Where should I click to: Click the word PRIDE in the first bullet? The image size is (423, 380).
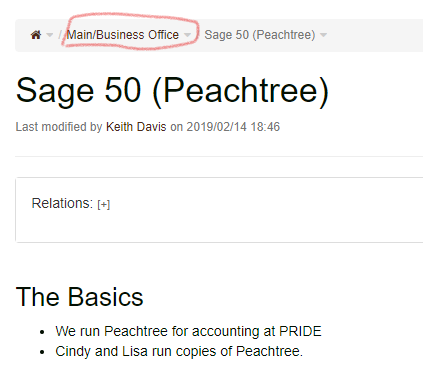[x=300, y=331]
